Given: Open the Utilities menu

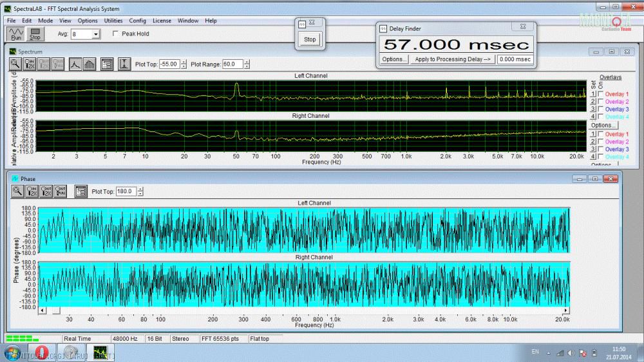Looking at the screenshot, I should pos(113,21).
